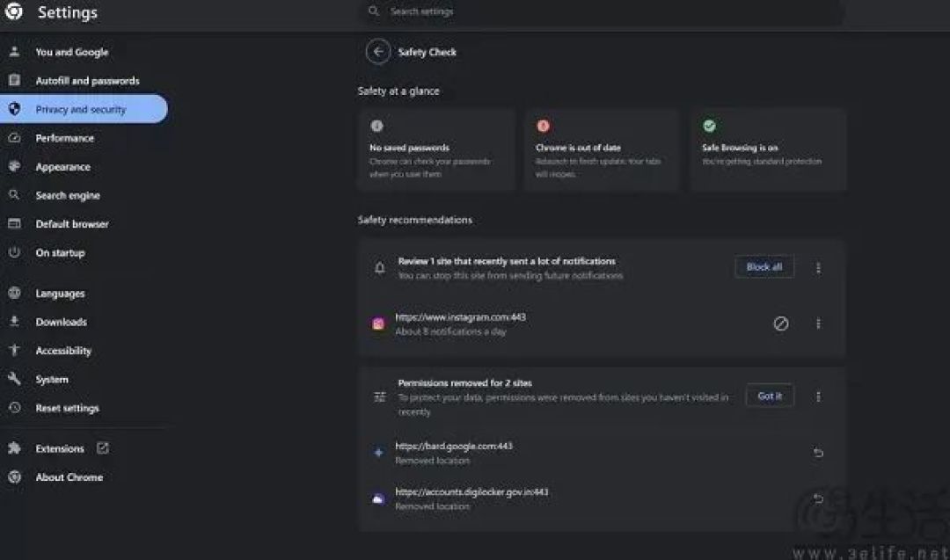Go back using the Safety Check arrow
Image resolution: width=950 pixels, height=560 pixels.
point(377,52)
